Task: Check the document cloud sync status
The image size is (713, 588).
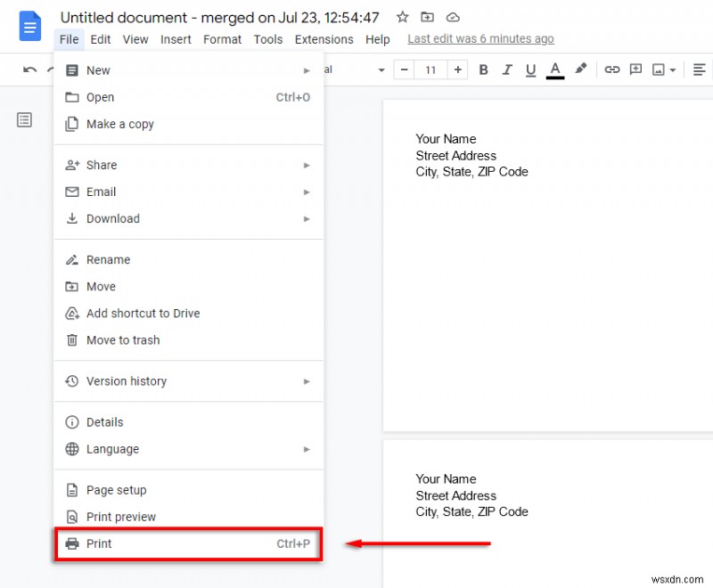Action: 453,17
